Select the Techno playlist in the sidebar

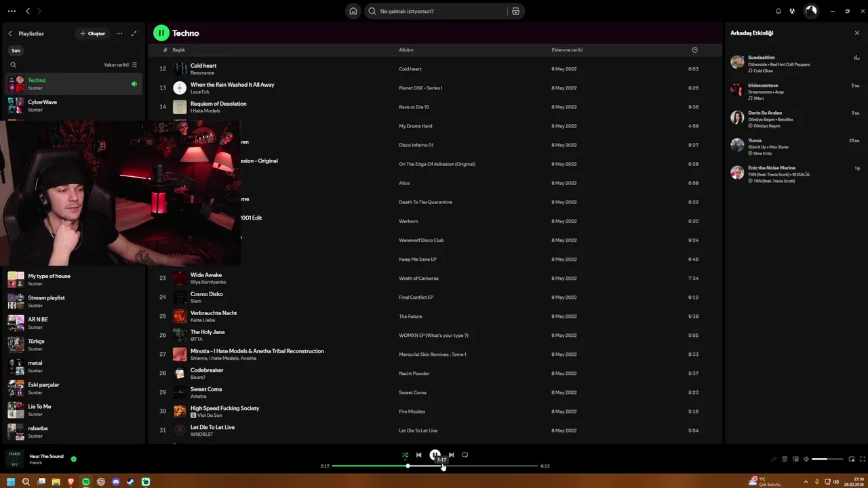coord(74,84)
